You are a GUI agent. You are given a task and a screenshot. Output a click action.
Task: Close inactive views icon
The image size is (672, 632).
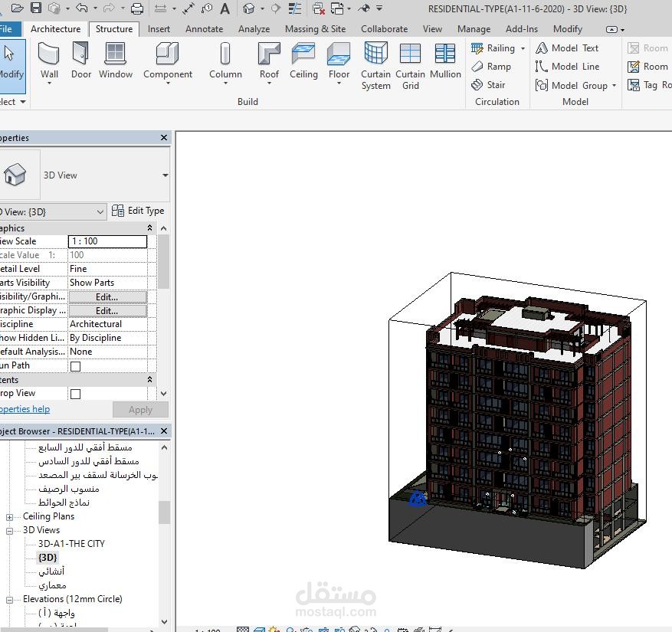319,8
